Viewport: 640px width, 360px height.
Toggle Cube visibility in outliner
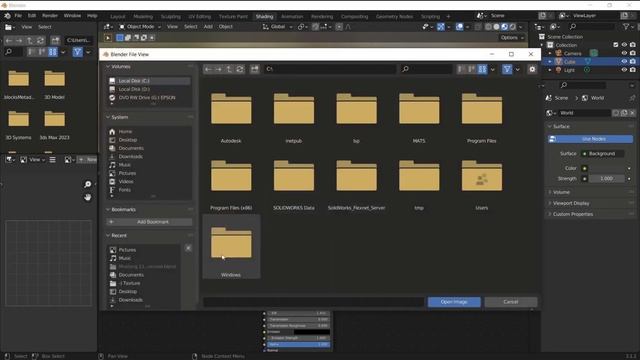tap(624, 62)
